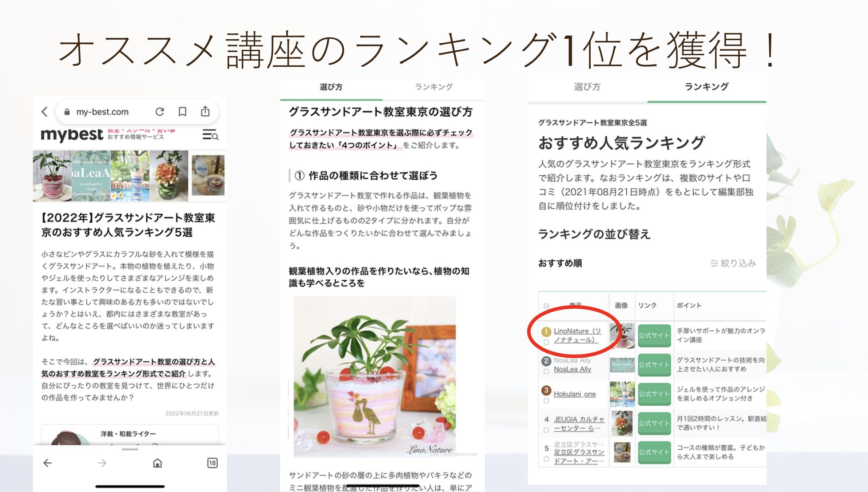Image resolution: width=868 pixels, height=492 pixels.
Task: Check the Hokulani one row checkbox
Action: pos(546,401)
